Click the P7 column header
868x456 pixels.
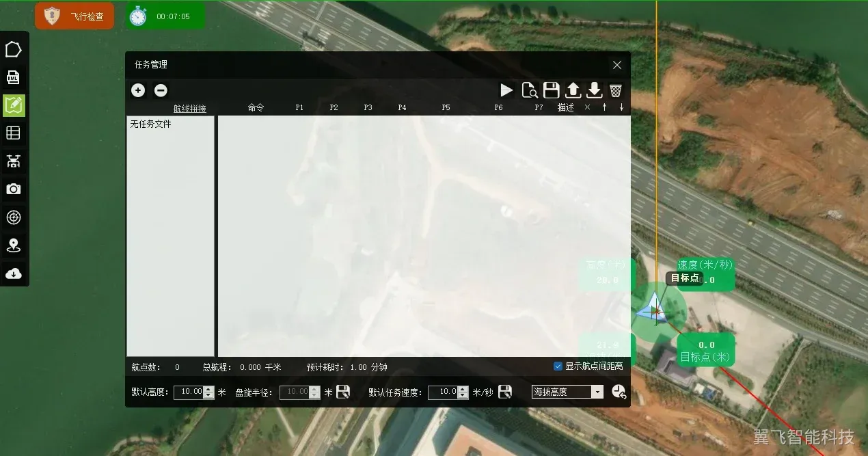[x=539, y=107]
